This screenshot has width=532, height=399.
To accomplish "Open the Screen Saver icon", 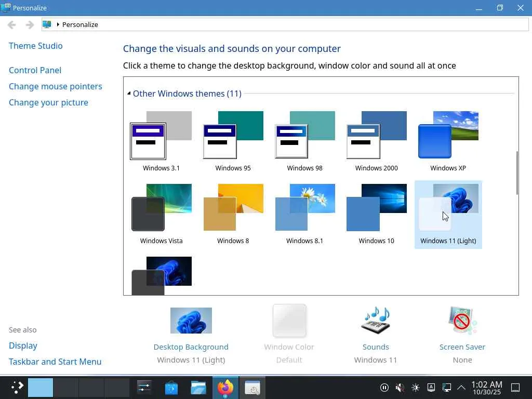I will coord(462,321).
